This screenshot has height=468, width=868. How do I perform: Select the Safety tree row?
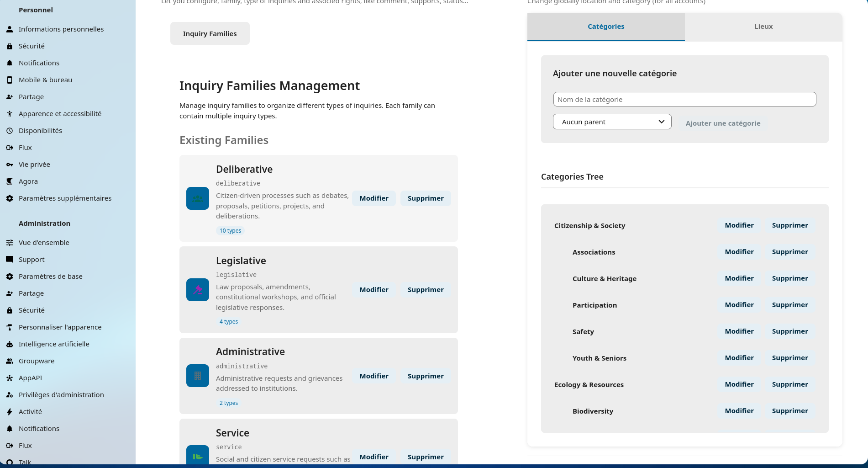(685, 331)
